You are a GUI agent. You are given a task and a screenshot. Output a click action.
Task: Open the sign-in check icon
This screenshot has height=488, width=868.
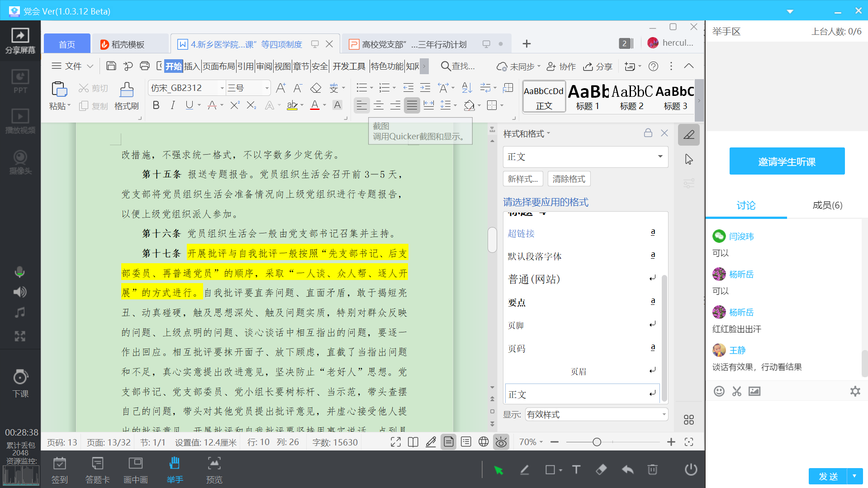point(59,464)
